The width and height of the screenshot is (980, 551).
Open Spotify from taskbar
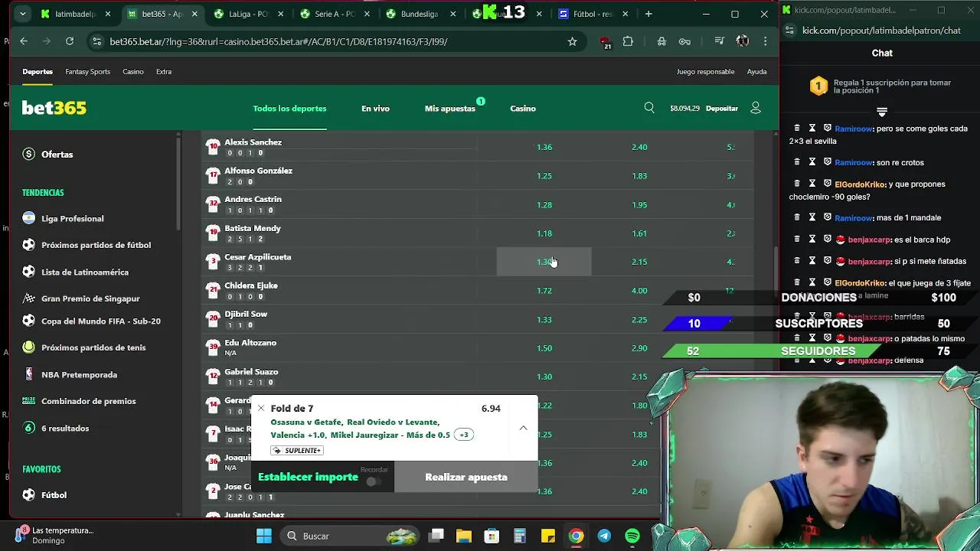(632, 536)
